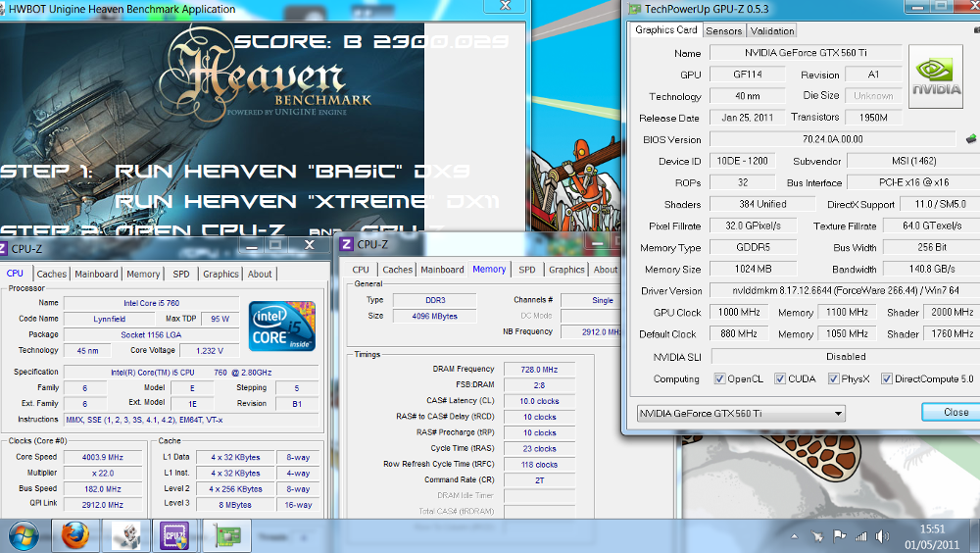980x553 pixels.
Task: Open Mainboard tab in the Memory CPU-Z window
Action: coord(442,270)
